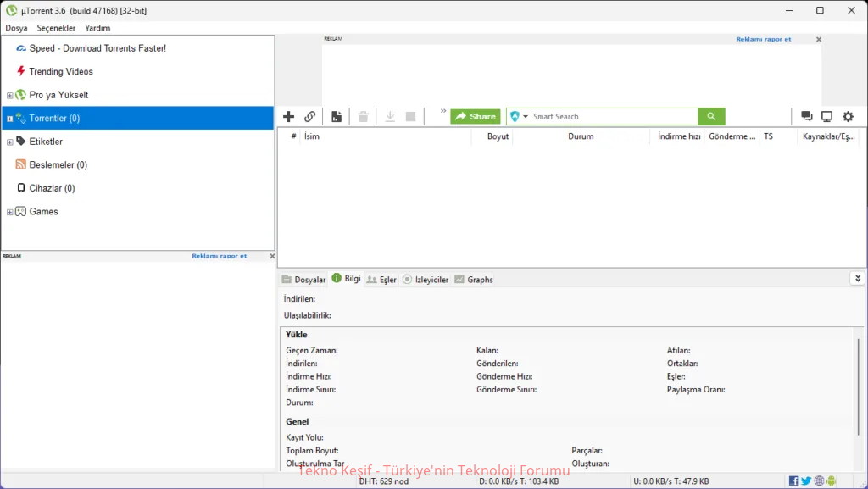Sort the list by İndirme hızı column

coord(679,136)
